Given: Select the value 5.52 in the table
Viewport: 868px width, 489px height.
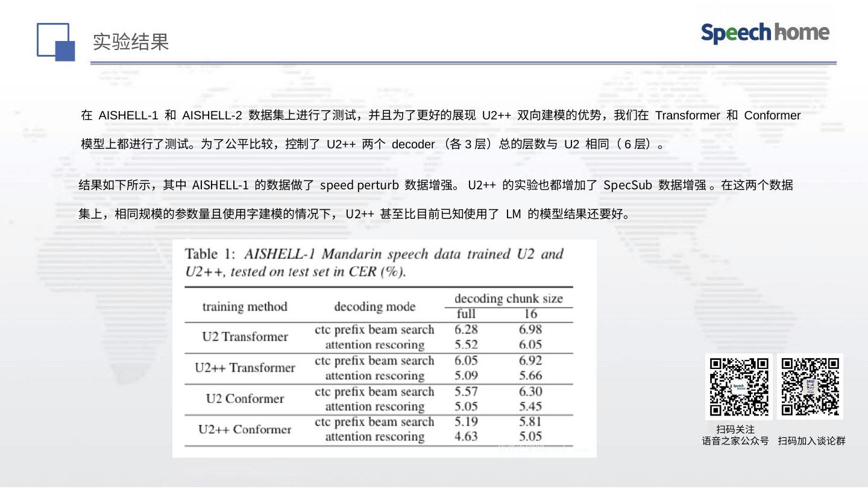Looking at the screenshot, I should [x=466, y=344].
